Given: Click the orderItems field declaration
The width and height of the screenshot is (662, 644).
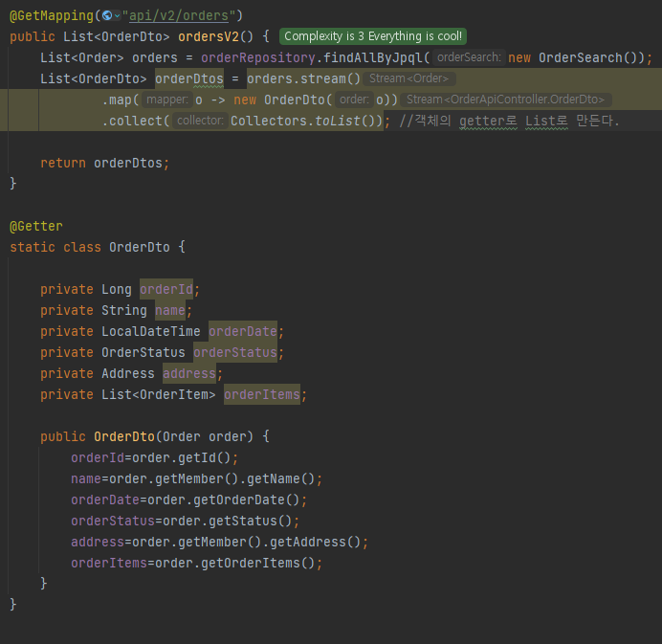Looking at the screenshot, I should (x=262, y=394).
